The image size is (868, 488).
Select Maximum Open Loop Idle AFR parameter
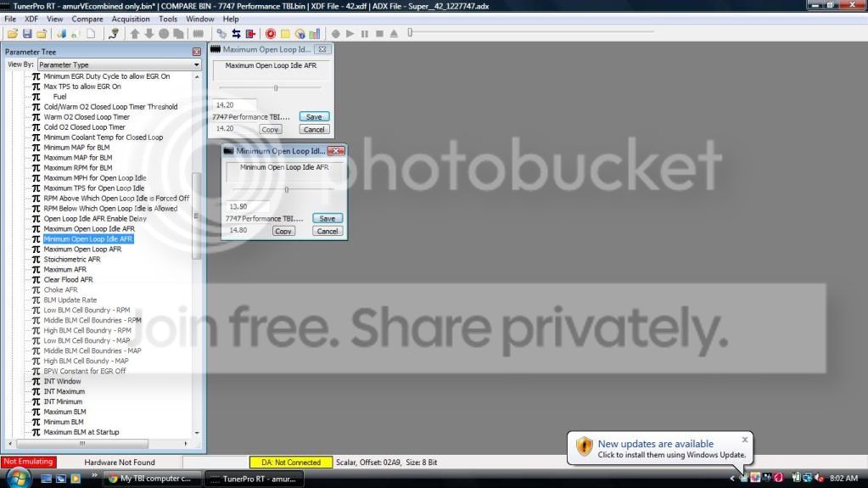(89, 229)
